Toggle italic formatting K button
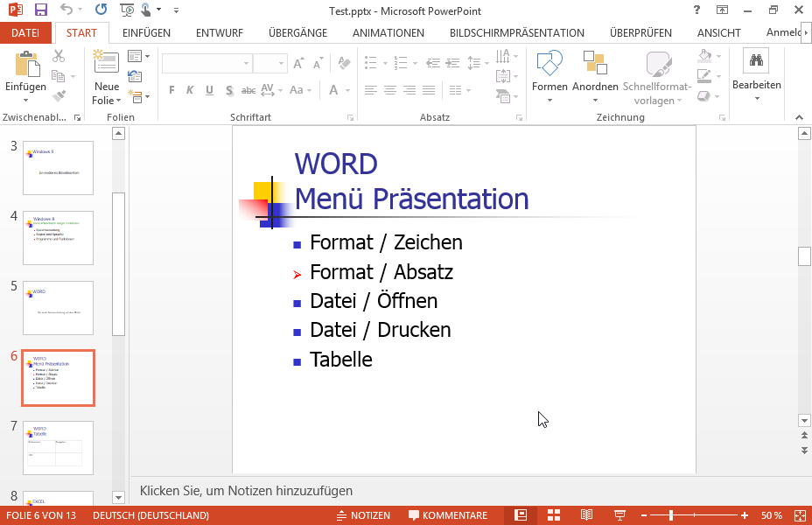The image size is (812, 525). coord(190,90)
